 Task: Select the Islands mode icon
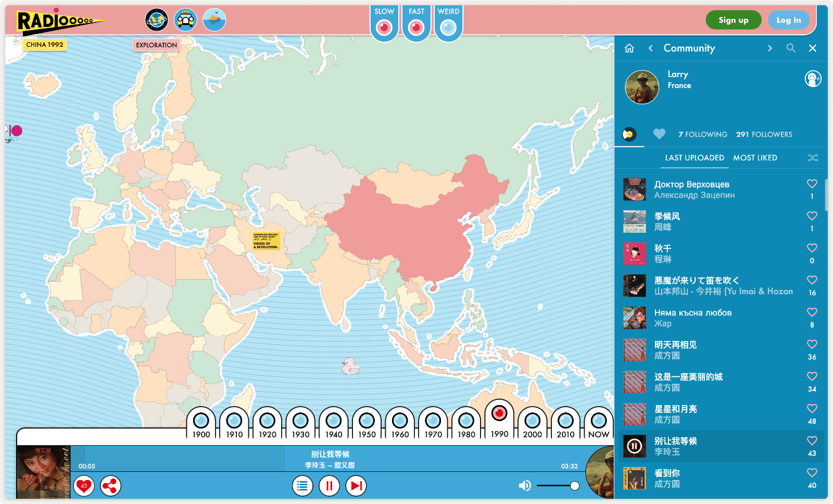(x=214, y=20)
